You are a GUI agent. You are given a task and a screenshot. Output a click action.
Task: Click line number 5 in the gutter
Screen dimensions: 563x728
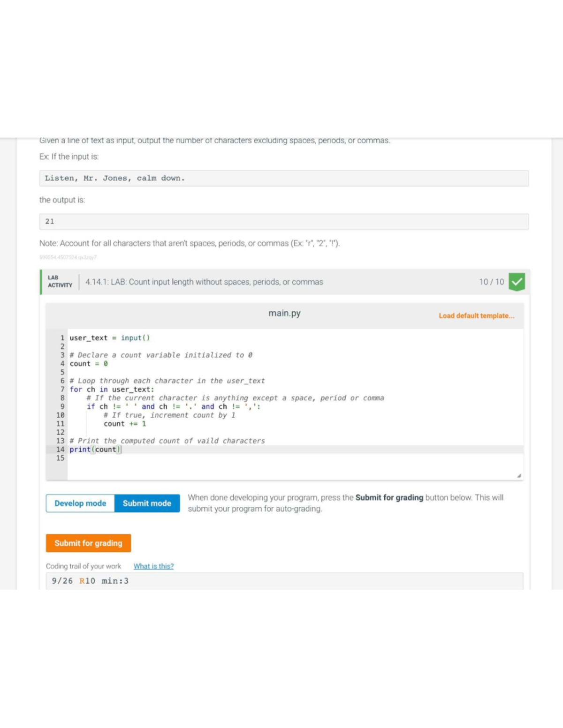[62, 372]
